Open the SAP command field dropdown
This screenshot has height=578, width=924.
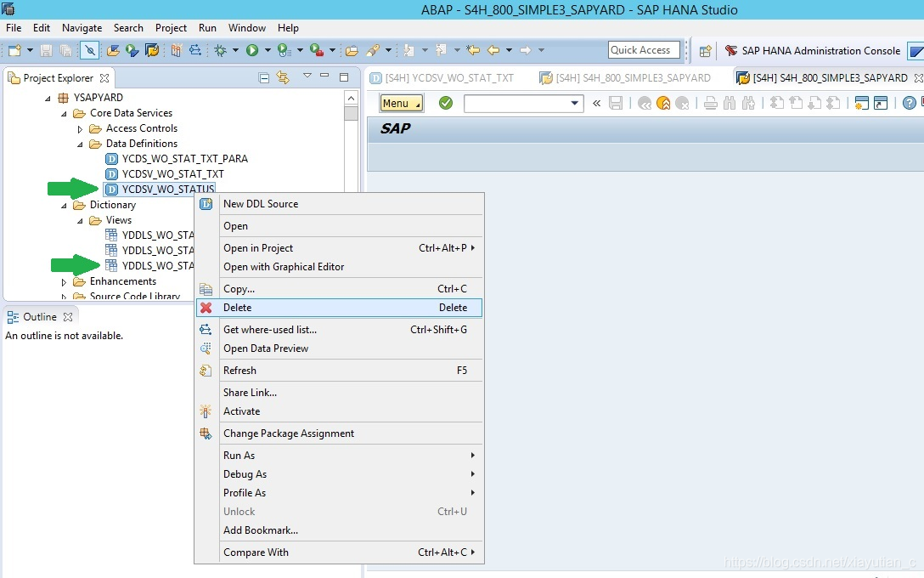point(574,103)
